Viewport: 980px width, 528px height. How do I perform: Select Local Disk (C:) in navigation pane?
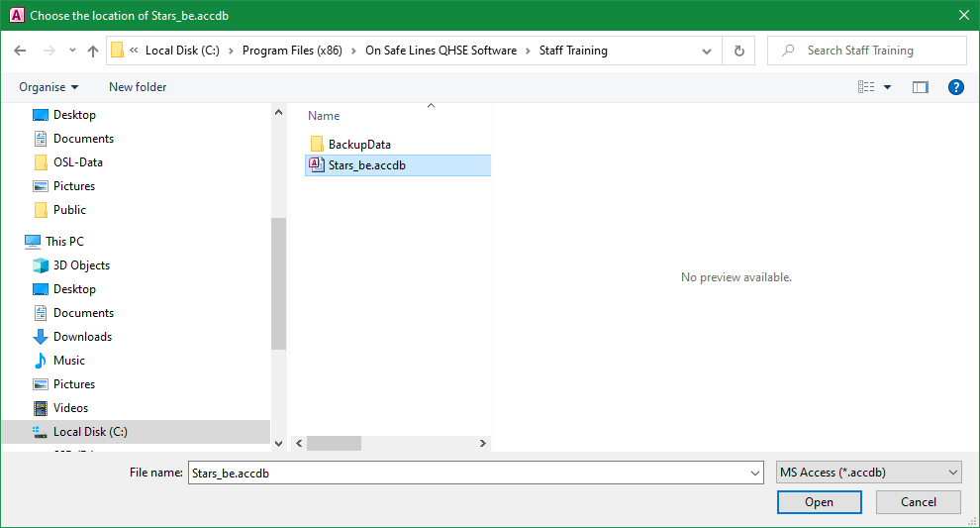coord(137,432)
